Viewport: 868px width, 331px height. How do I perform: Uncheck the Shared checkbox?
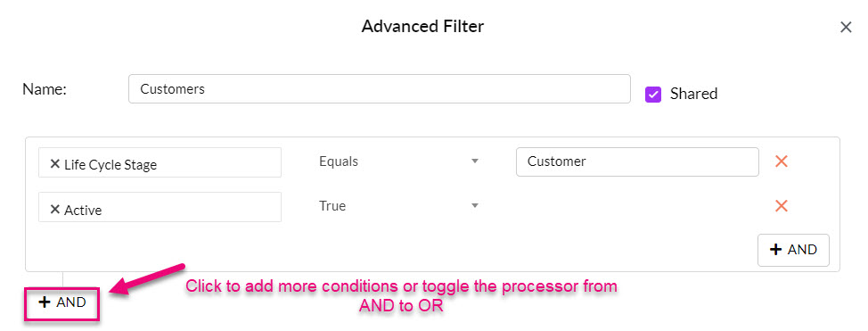pyautogui.click(x=653, y=95)
